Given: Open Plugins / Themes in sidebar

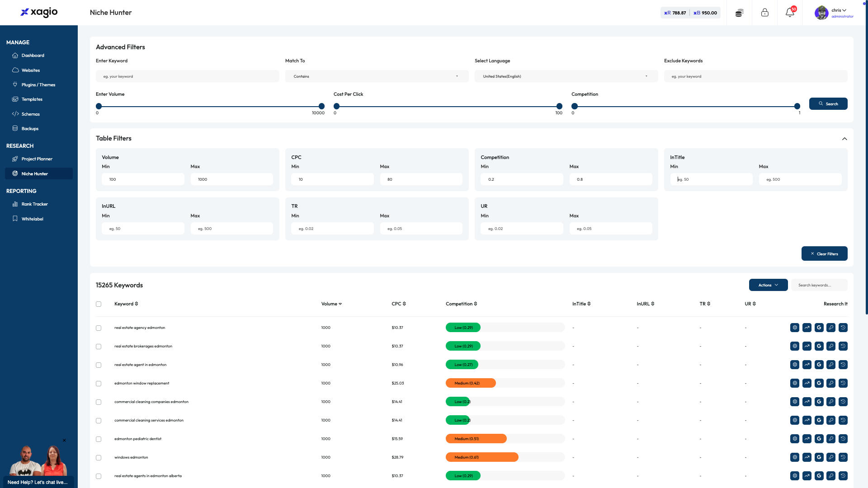Looking at the screenshot, I should 39,85.
